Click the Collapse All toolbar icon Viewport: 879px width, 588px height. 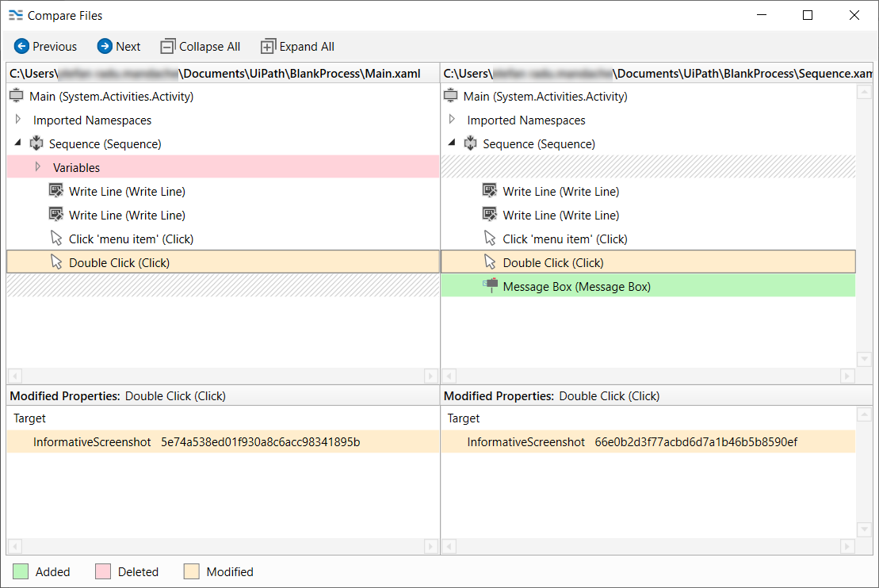point(167,46)
